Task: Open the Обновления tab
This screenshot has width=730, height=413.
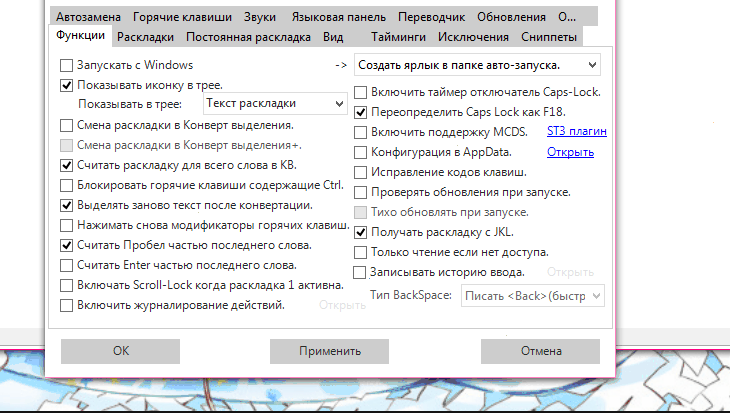Action: tap(511, 17)
